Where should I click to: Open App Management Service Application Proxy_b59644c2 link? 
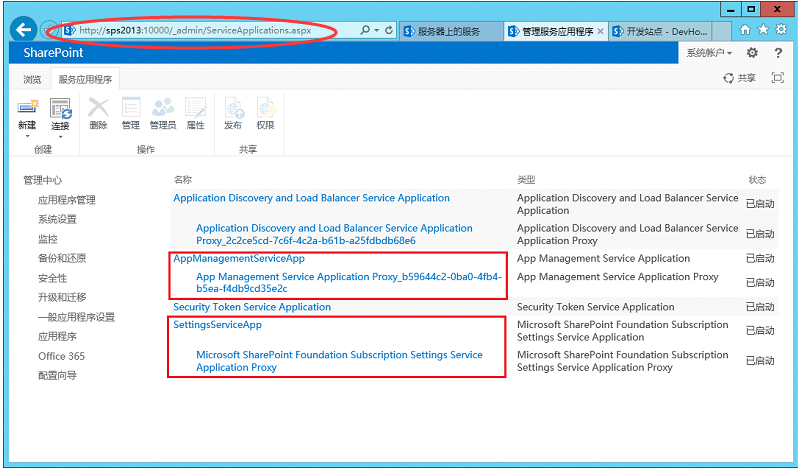pyautogui.click(x=349, y=283)
